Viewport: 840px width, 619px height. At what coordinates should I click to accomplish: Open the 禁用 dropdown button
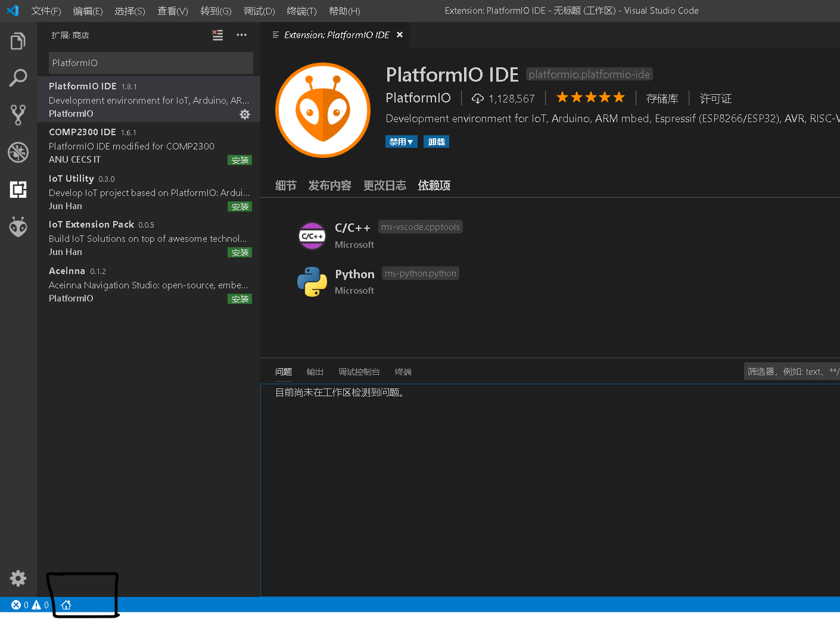(x=402, y=141)
